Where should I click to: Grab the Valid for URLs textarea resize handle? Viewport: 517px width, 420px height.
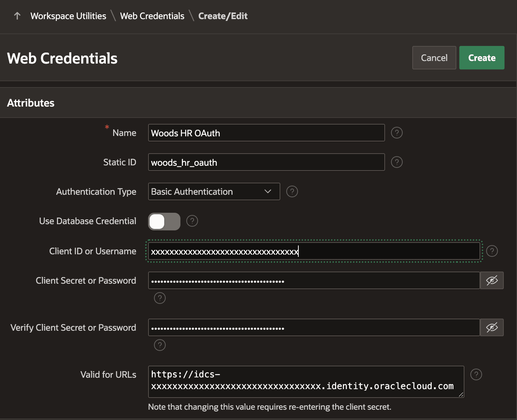(461, 394)
